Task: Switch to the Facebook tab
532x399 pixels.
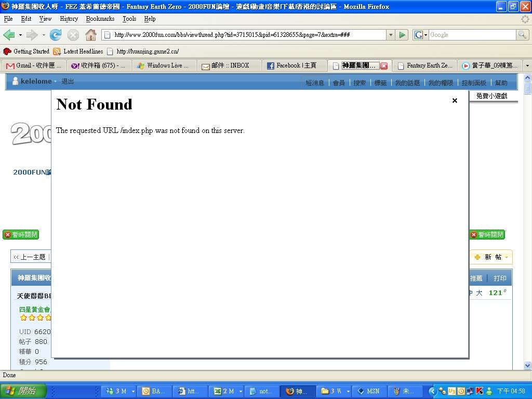Action: click(295, 65)
